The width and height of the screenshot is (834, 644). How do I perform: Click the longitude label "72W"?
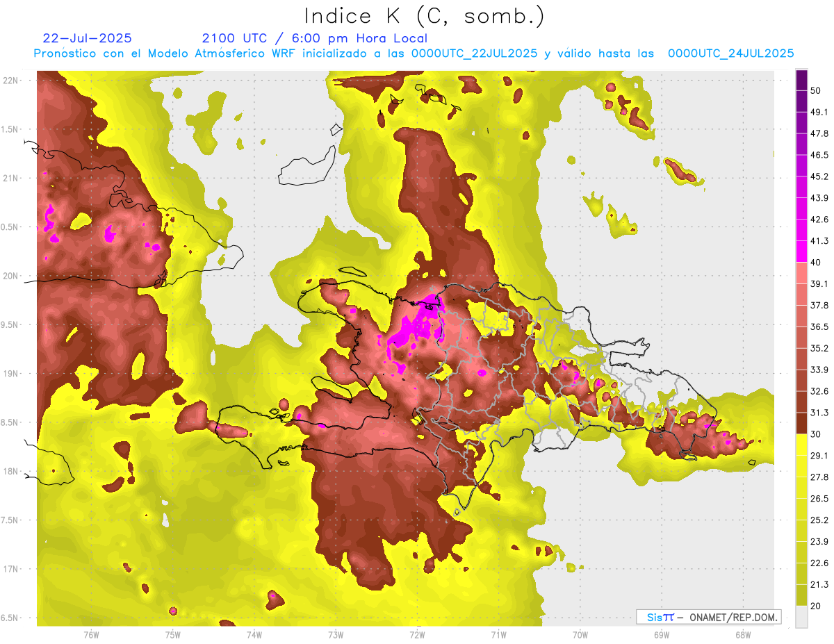417,634
